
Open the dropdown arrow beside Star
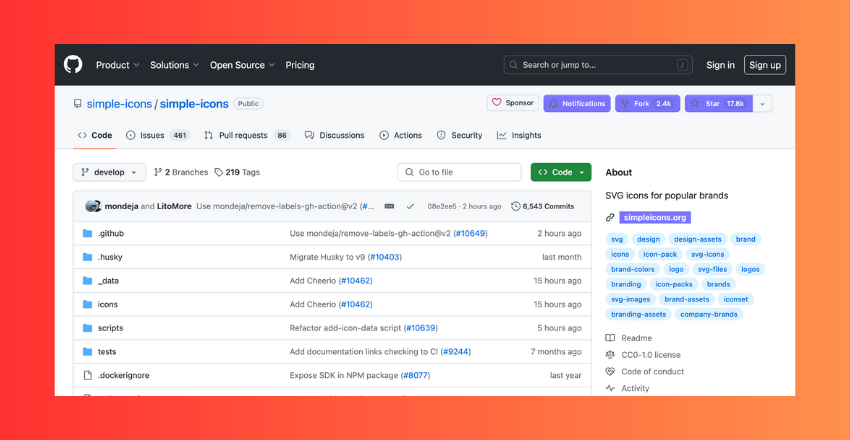click(762, 103)
